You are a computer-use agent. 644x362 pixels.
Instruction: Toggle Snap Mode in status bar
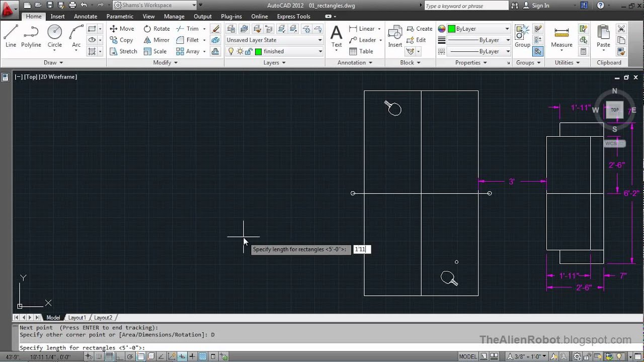tap(99, 357)
